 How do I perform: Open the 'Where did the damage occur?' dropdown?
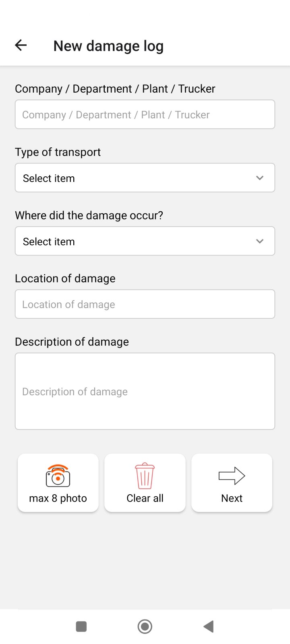137,241
